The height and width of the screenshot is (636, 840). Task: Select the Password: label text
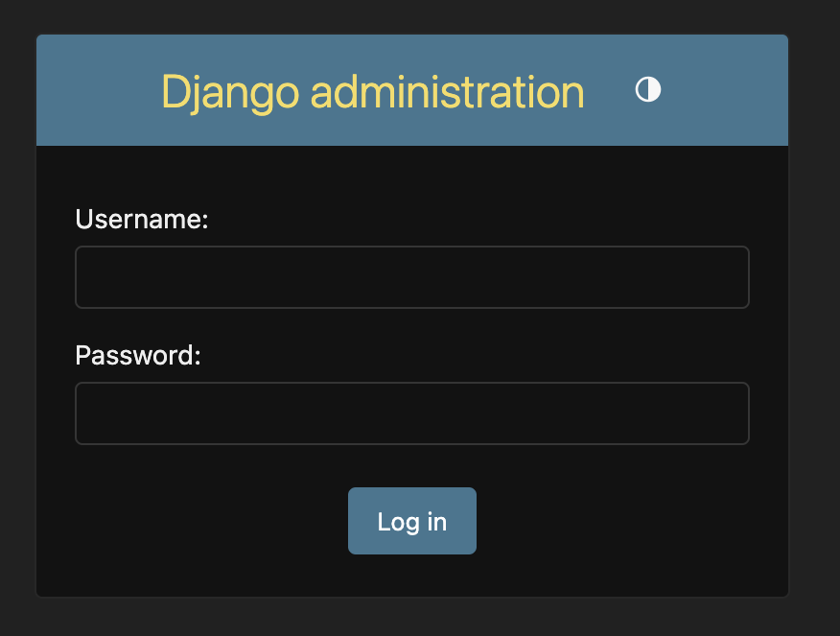coord(138,355)
